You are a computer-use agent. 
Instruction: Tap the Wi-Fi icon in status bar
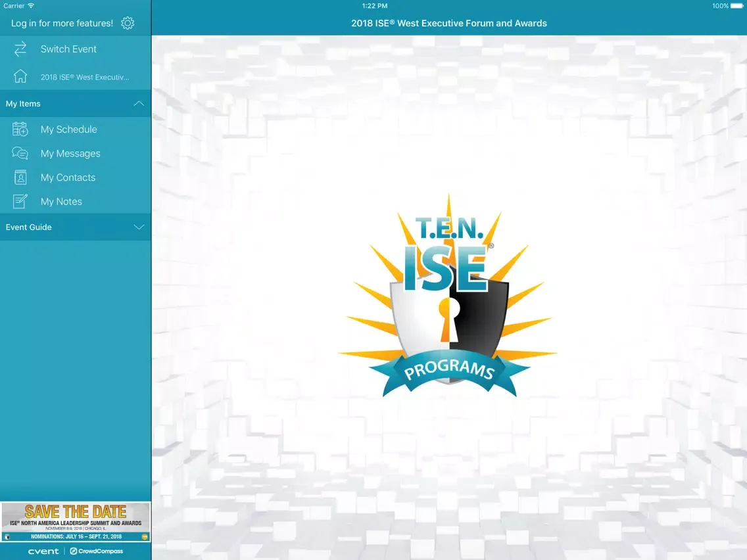coord(31,6)
